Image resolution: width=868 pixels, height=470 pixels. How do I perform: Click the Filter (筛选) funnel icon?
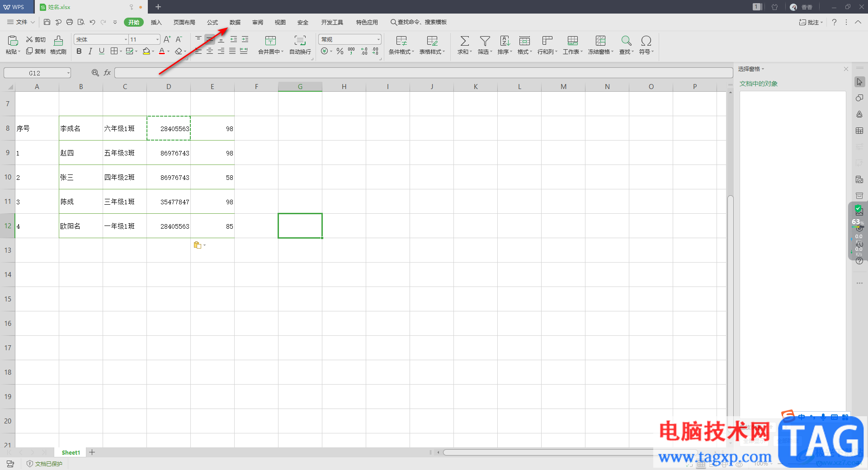point(485,41)
